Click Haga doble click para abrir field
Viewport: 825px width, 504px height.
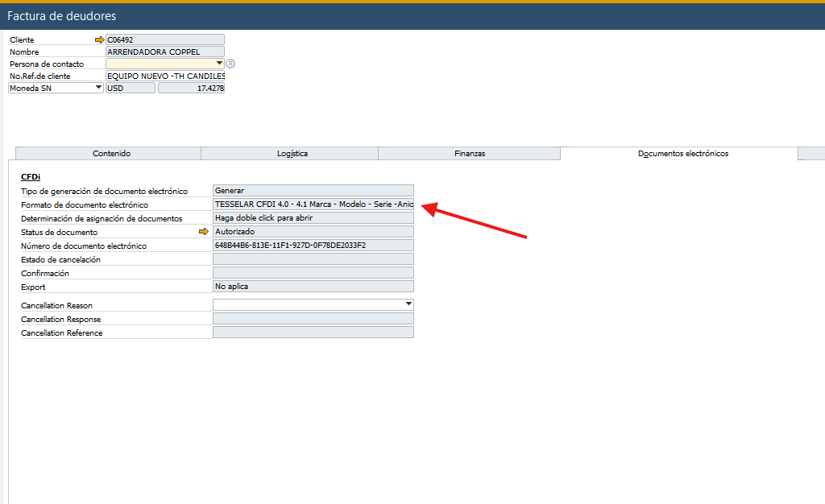(x=313, y=217)
